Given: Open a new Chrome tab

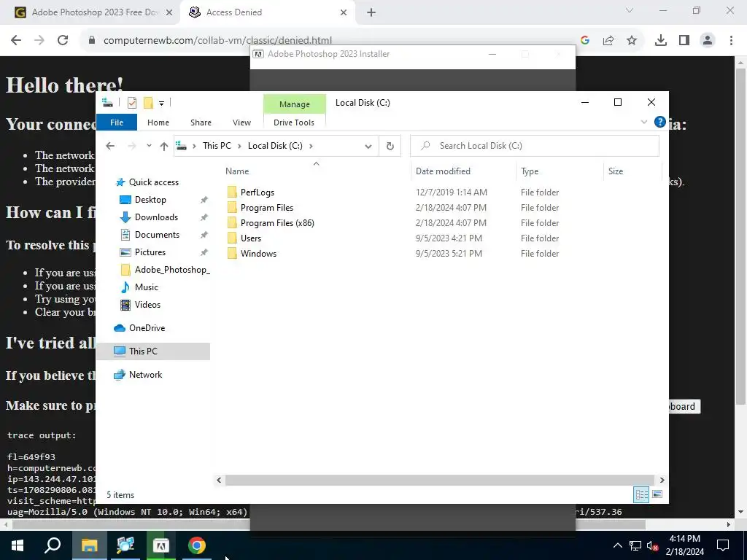Looking at the screenshot, I should coord(371,12).
